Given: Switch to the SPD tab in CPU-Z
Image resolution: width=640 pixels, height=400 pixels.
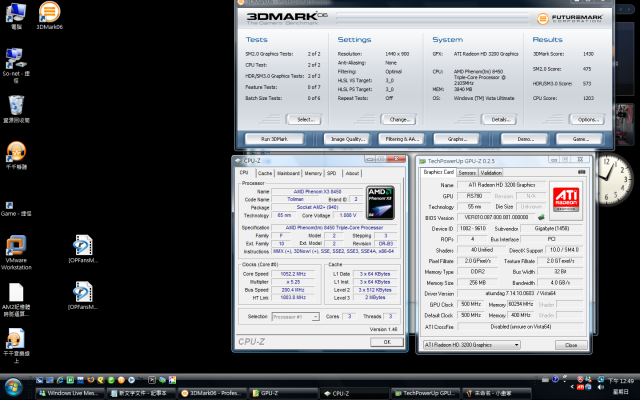Looking at the screenshot, I should (332, 173).
